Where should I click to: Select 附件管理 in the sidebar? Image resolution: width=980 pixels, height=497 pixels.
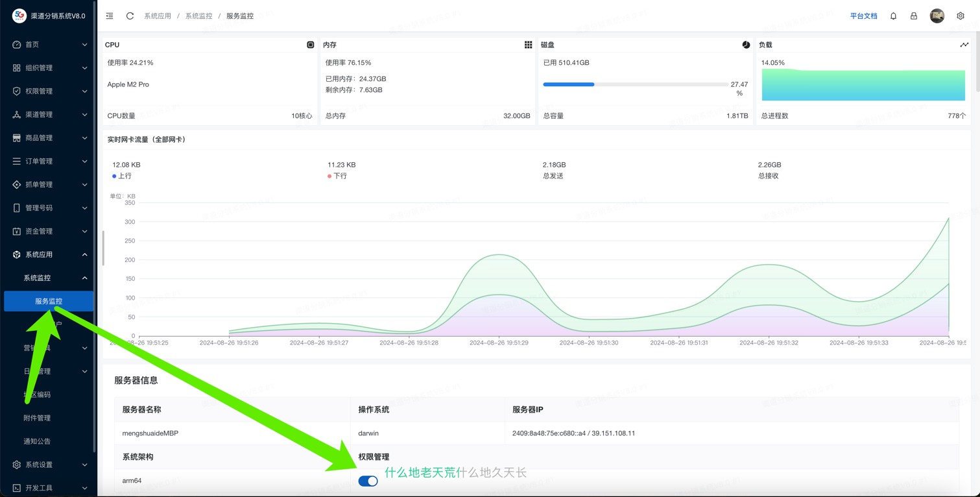tap(37, 418)
